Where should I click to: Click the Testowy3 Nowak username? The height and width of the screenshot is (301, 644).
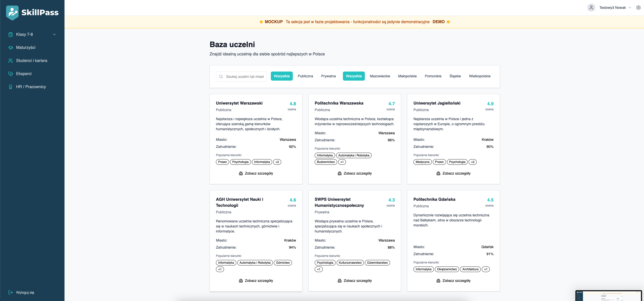[612, 8]
